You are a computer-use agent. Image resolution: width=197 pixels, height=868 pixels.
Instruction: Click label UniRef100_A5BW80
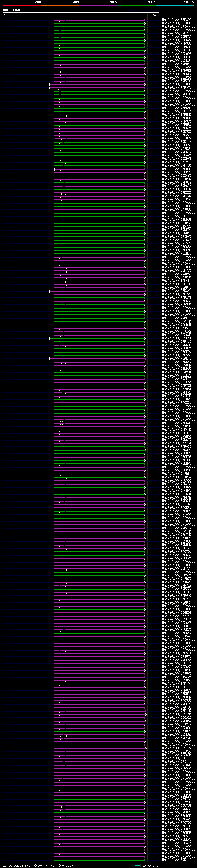pos(177,125)
